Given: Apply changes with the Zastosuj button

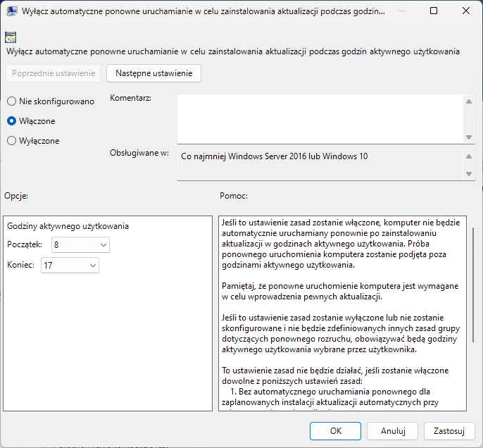Looking at the screenshot, I should [x=449, y=431].
